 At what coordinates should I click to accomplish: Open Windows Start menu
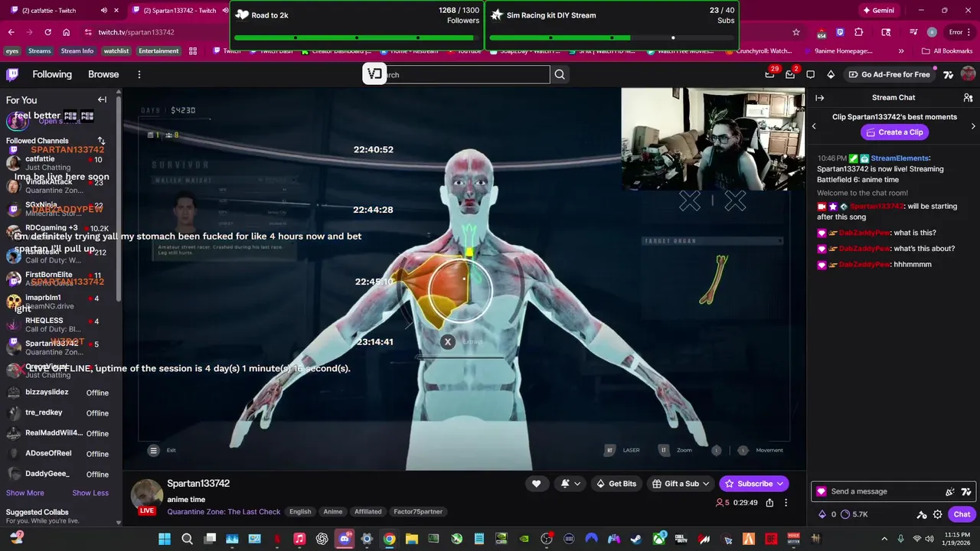tap(165, 539)
